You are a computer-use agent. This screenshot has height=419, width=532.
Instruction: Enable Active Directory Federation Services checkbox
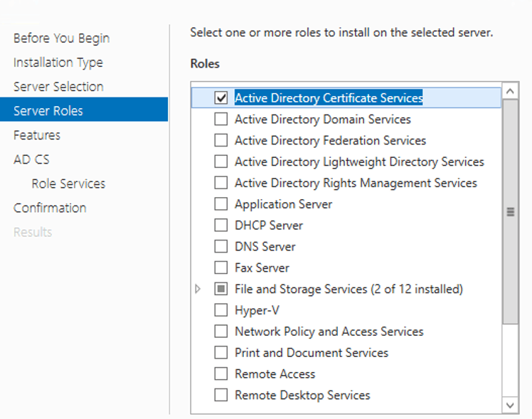(221, 140)
